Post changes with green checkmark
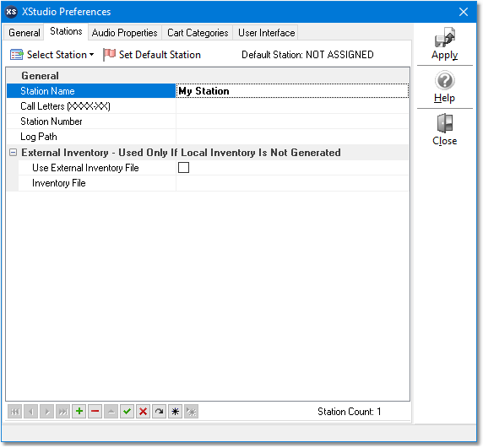483x448 pixels. pos(127,412)
